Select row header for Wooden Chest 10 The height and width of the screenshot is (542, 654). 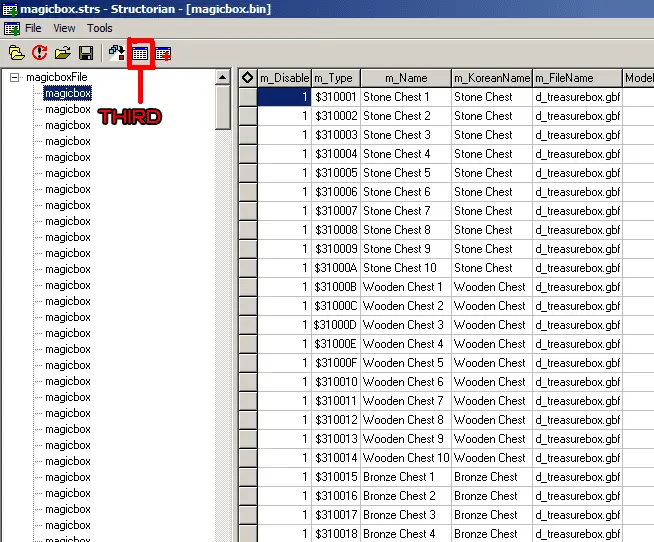pyautogui.click(x=248, y=458)
